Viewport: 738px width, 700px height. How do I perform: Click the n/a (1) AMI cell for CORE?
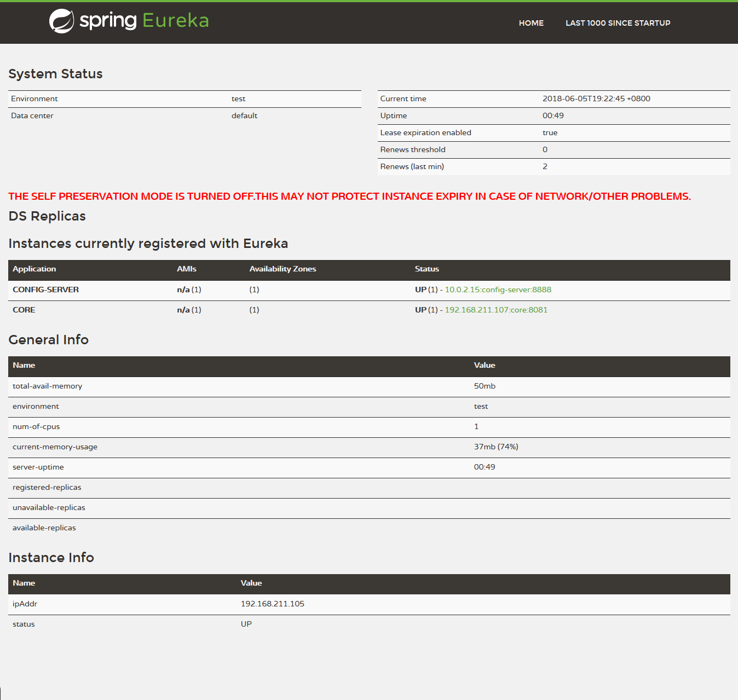(x=189, y=310)
